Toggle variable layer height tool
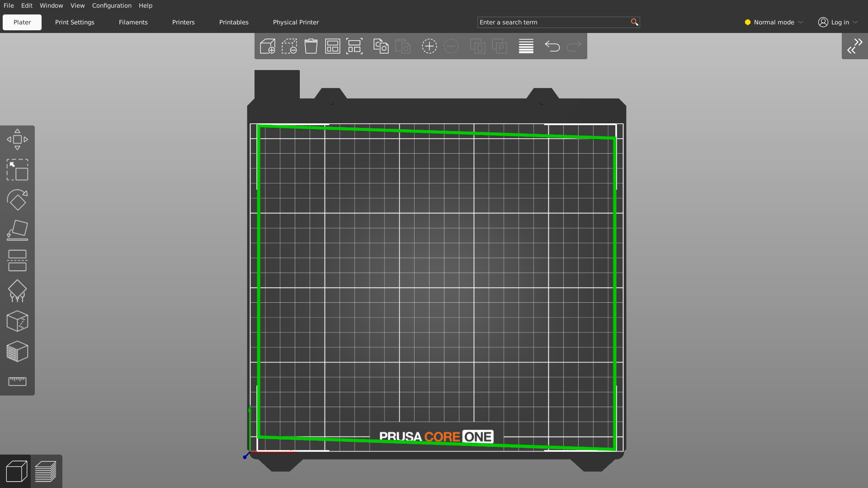This screenshot has height=488, width=868. click(526, 46)
